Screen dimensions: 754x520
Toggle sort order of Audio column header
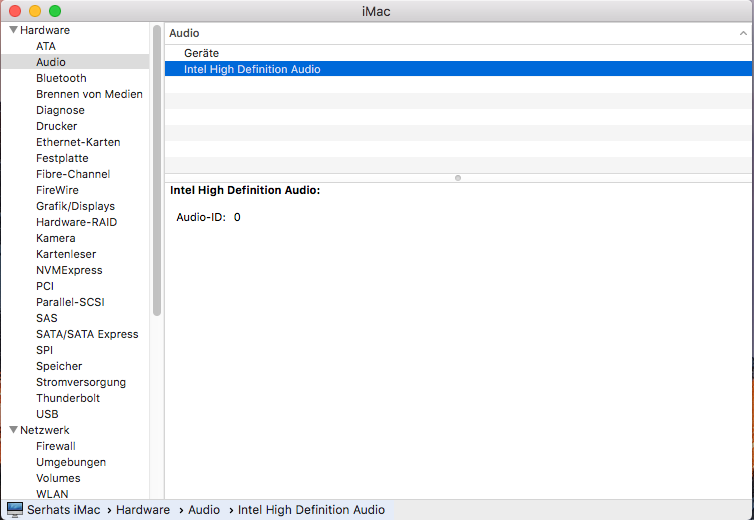pyautogui.click(x=742, y=33)
